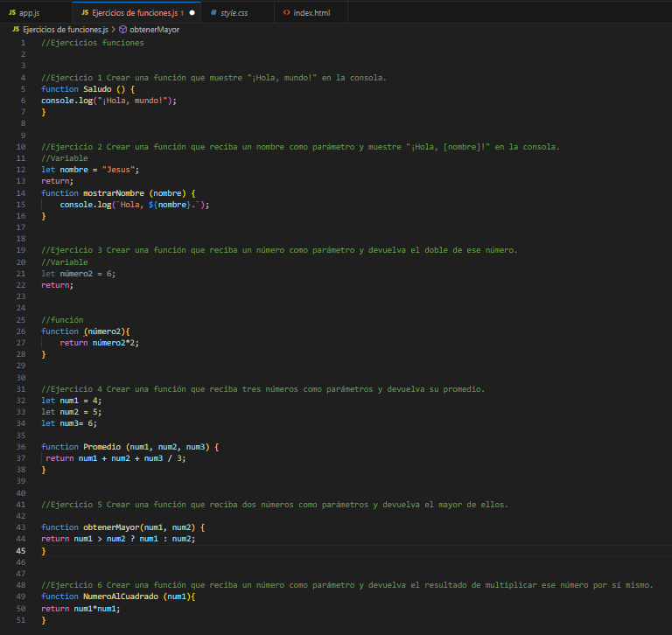
Task: Click breadcrumb symbol obtenerMayor
Action: (x=154, y=30)
